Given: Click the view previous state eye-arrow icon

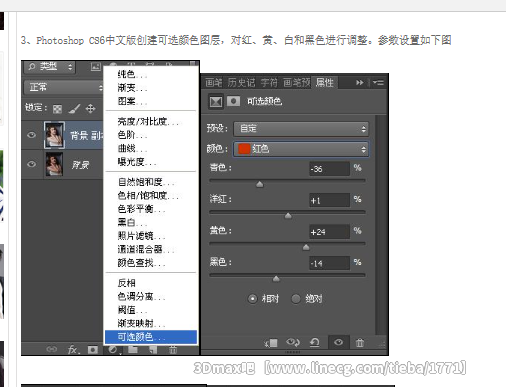Looking at the screenshot, I should coord(293,342).
